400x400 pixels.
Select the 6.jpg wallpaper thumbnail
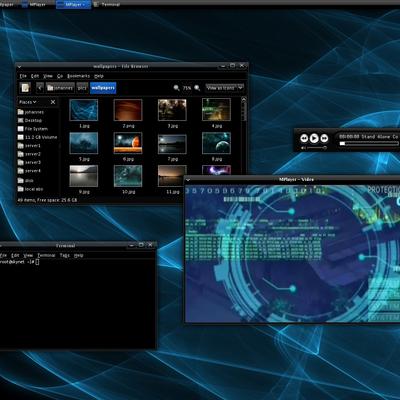click(x=128, y=143)
